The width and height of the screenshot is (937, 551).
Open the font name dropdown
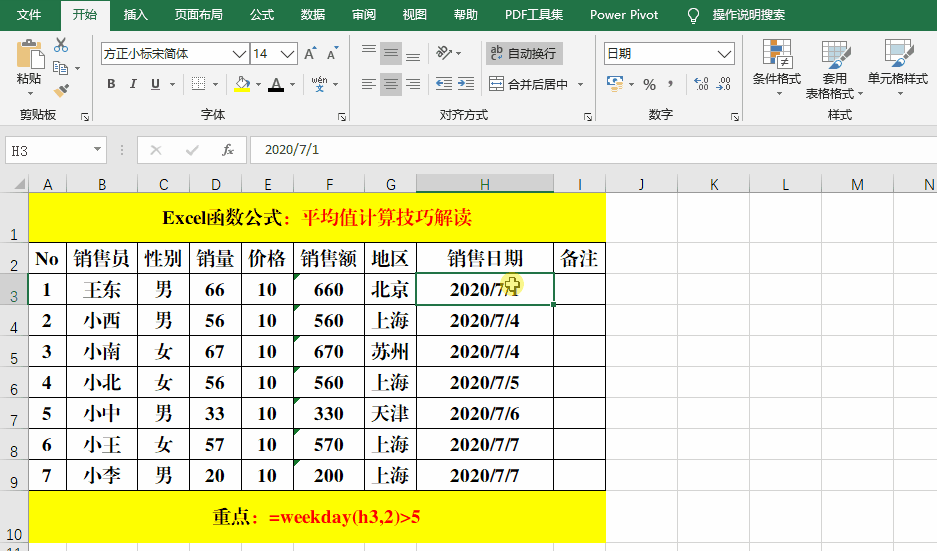click(x=239, y=54)
